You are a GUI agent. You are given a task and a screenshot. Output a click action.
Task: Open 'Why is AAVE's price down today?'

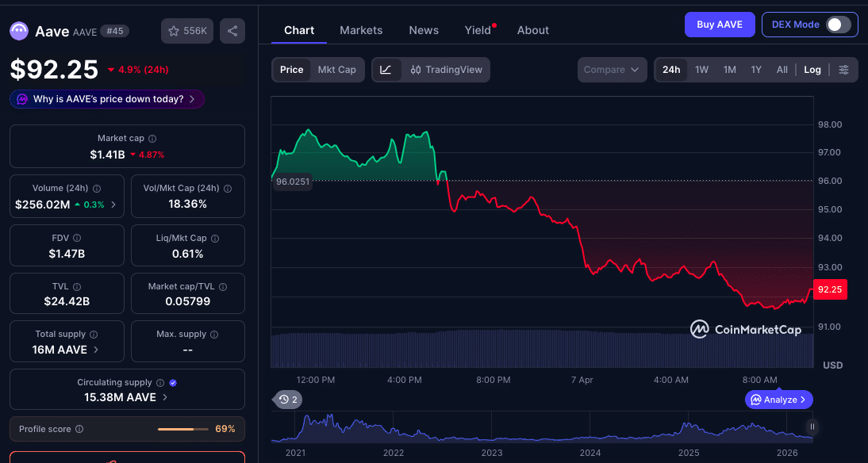(x=107, y=100)
